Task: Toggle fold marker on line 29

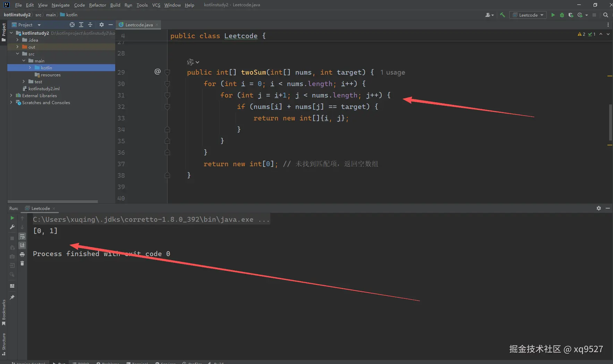Action: click(x=167, y=72)
